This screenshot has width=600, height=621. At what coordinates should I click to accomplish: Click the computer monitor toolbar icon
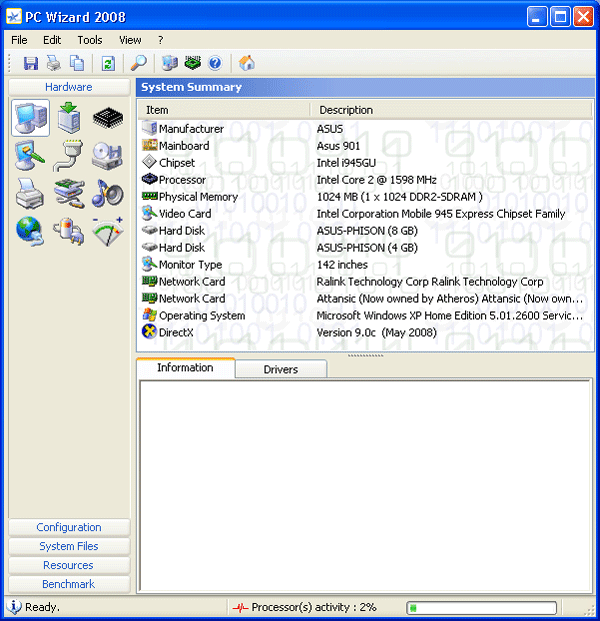coord(170,63)
